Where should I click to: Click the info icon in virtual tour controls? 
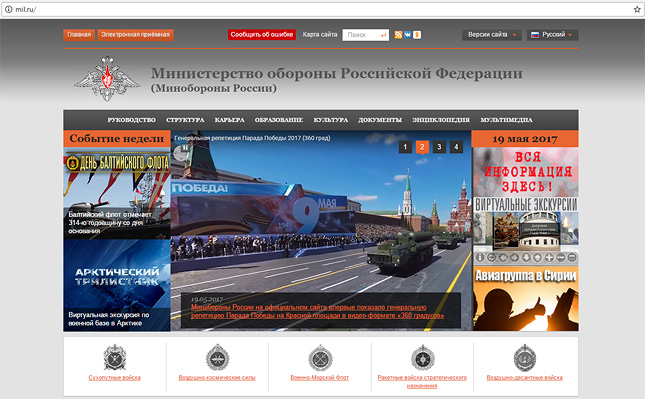click(480, 257)
